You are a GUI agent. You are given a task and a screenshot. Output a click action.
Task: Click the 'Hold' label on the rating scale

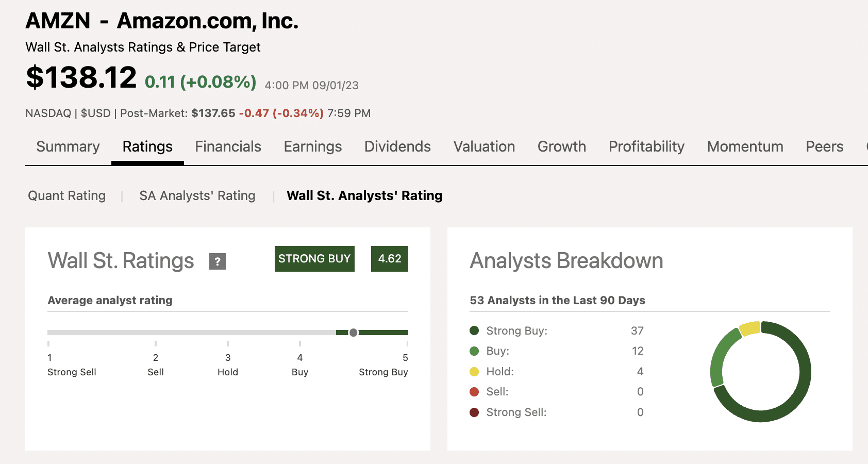228,372
